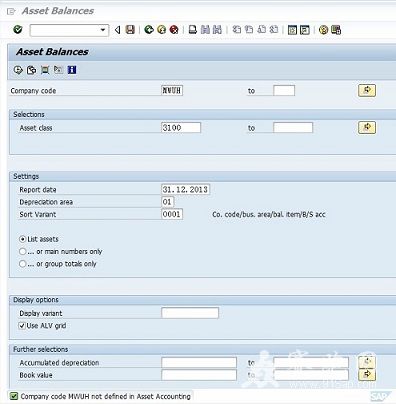The height and width of the screenshot is (404, 396).
Task: Click the Previous Page icon
Action: (249, 30)
